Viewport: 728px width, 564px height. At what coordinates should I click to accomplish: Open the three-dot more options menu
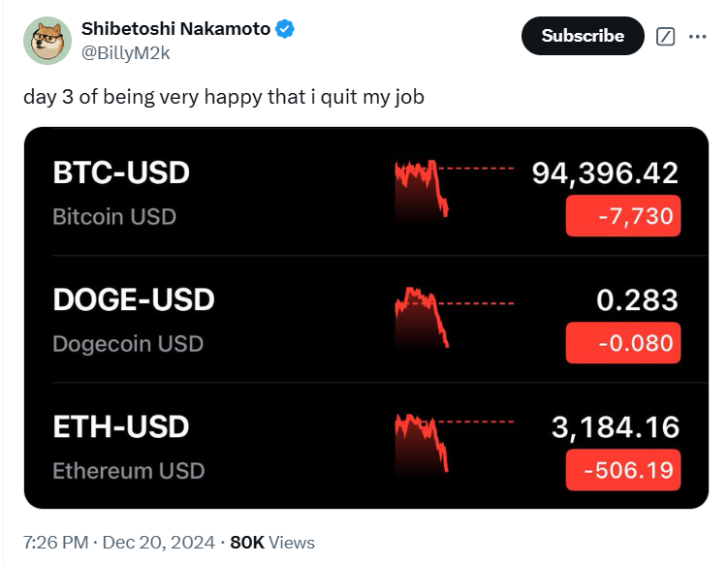coord(697,36)
